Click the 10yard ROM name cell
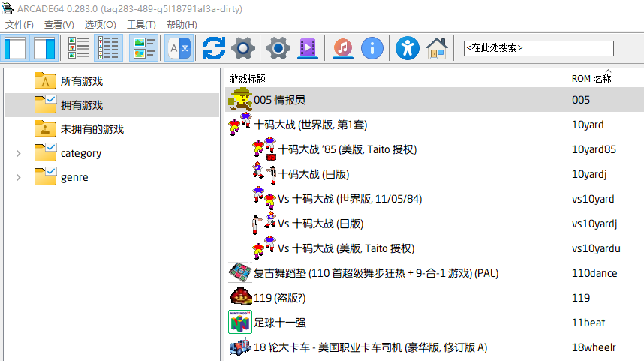 point(588,125)
